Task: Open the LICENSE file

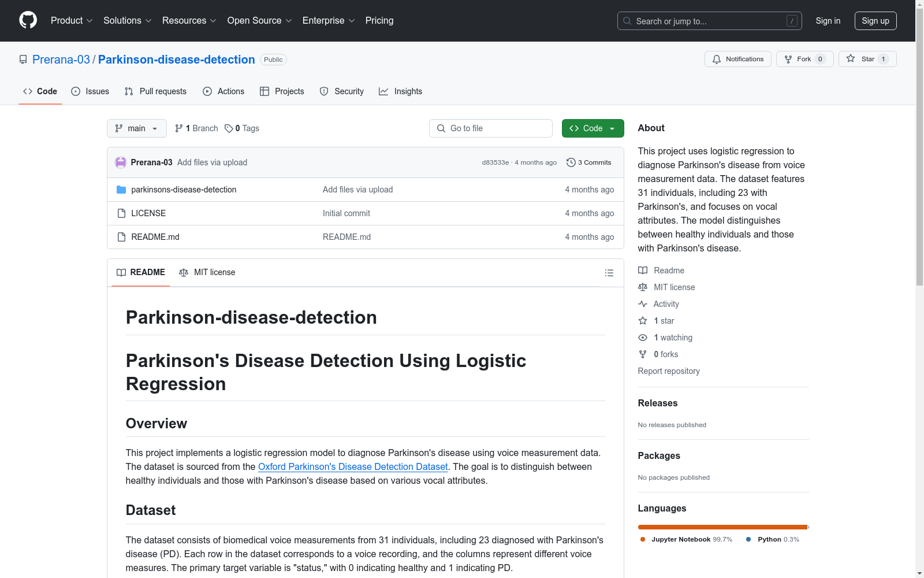Action: [148, 213]
